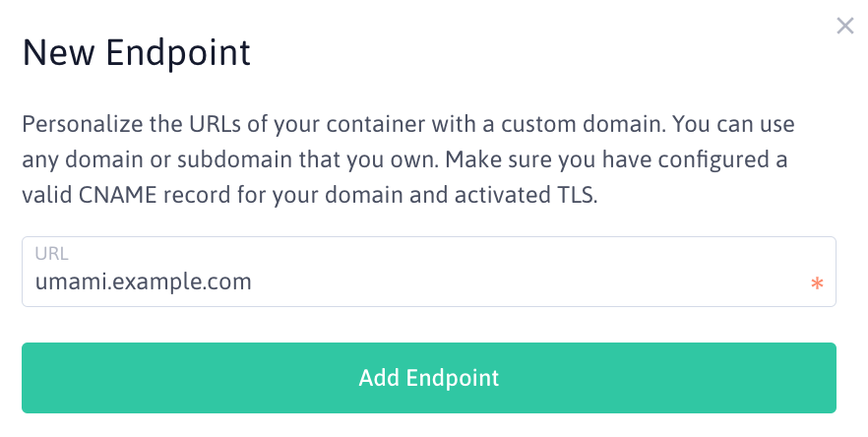Viewport: 868px width, 437px height.
Task: Click the word Personalize in description
Action: 83,124
